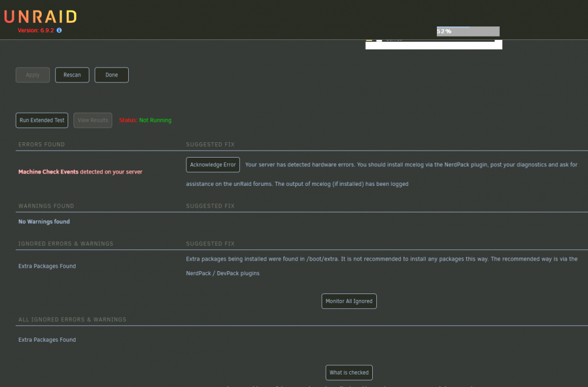
Task: Click Version: 6.9.2 text
Action: tap(36, 31)
